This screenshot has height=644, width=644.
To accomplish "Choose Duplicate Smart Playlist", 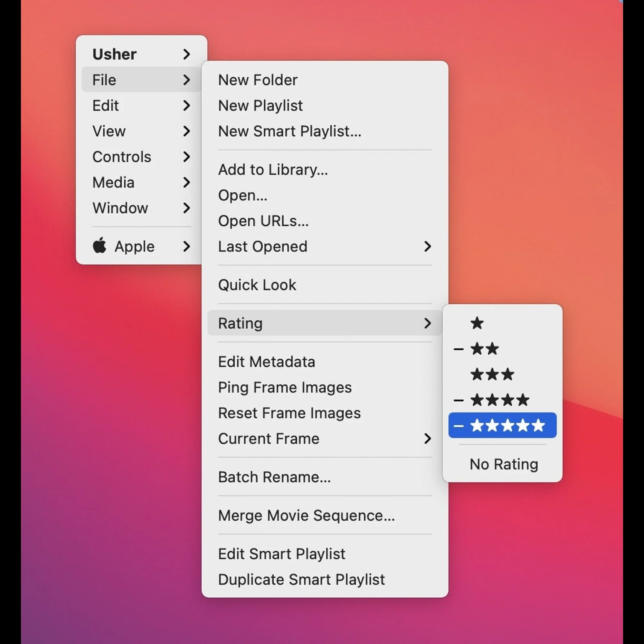I will 325,579.
